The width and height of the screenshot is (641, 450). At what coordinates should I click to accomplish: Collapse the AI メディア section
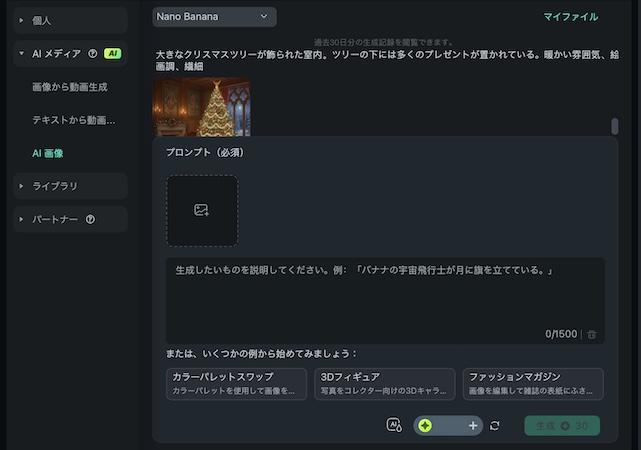(x=22, y=54)
